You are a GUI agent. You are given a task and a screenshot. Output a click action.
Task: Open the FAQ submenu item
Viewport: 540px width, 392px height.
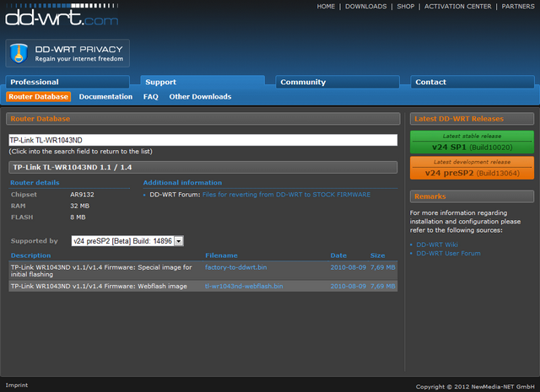pyautogui.click(x=151, y=97)
